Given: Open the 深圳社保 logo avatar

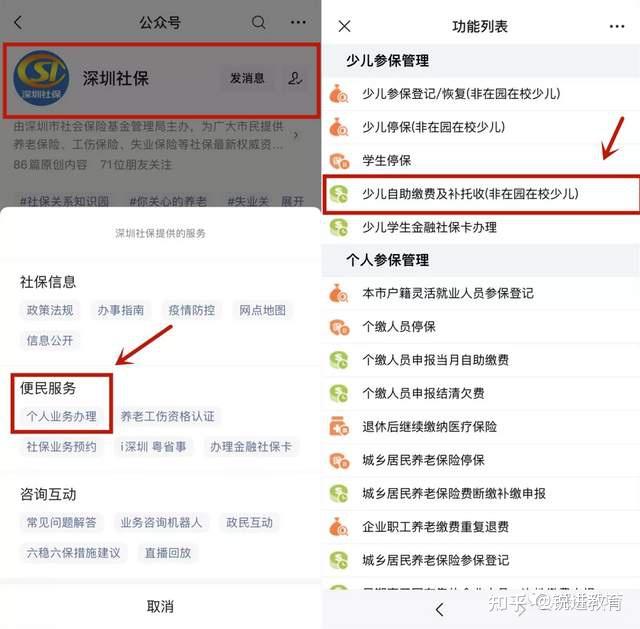Looking at the screenshot, I should 41,78.
